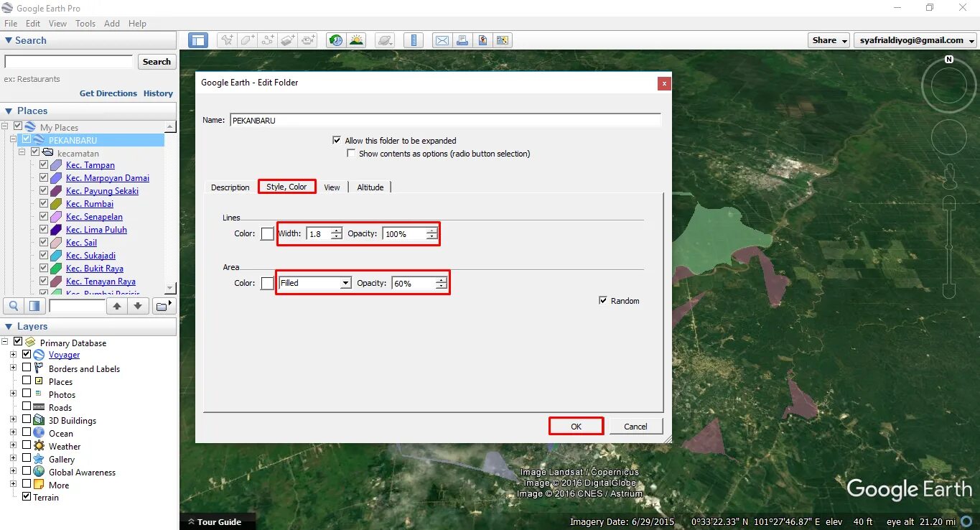Enable Show contents as options checkbox
Viewport: 980px width, 530px height.
tap(351, 153)
